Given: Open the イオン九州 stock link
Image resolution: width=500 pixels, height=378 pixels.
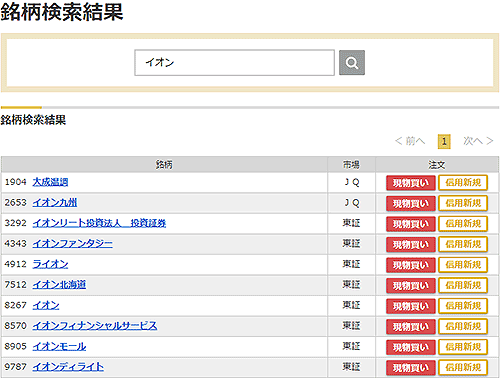Looking at the screenshot, I should tap(55, 203).
